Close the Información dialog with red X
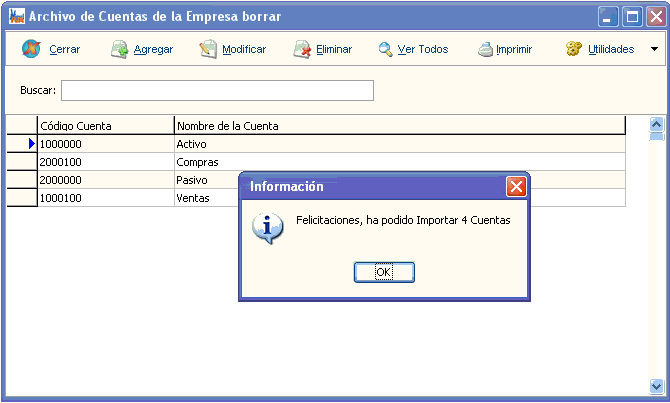The image size is (670, 403). 516,187
